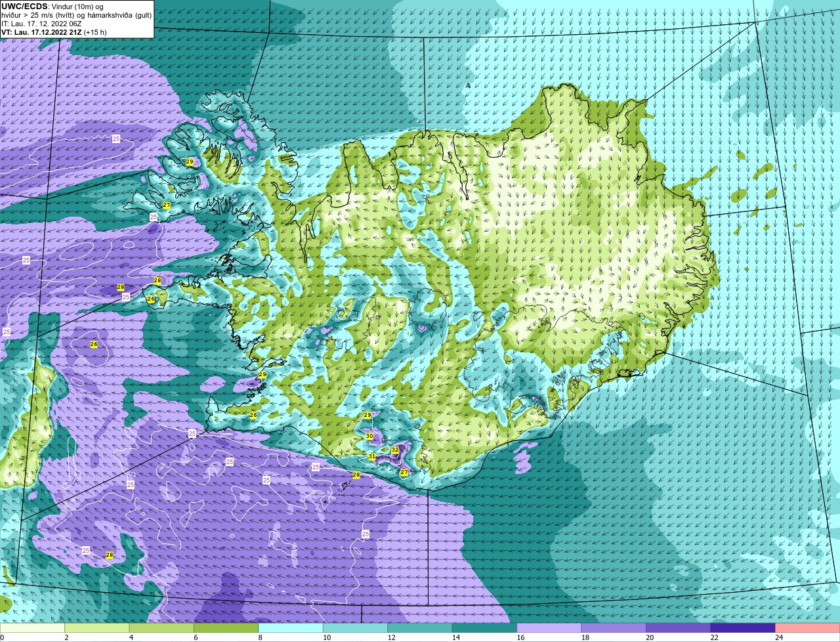Choose the pale cyan 8–10 m/s legend swatch

tap(291, 628)
